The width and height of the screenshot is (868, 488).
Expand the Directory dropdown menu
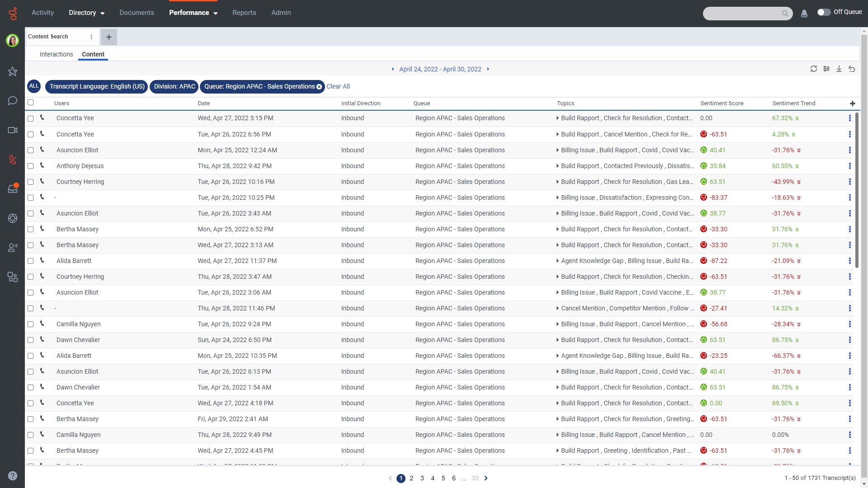86,13
